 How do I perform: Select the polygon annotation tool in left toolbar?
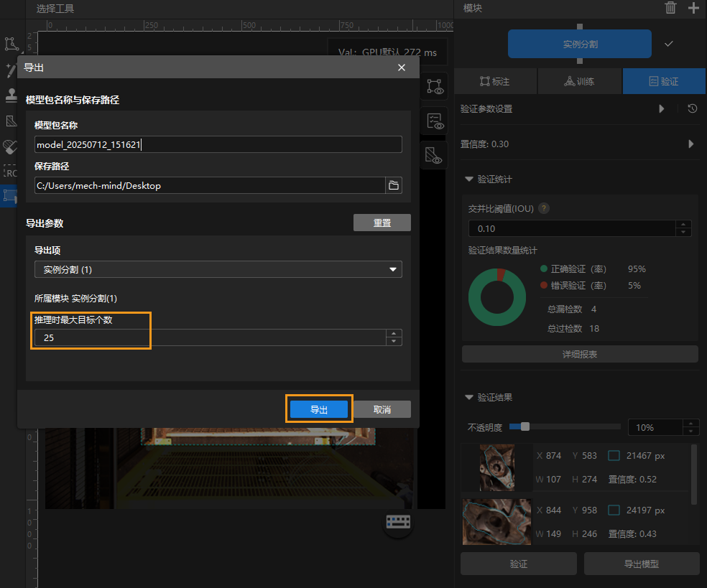tap(11, 45)
